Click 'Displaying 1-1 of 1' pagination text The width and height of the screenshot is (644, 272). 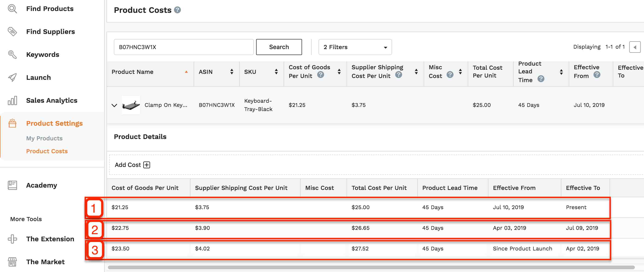click(x=599, y=47)
